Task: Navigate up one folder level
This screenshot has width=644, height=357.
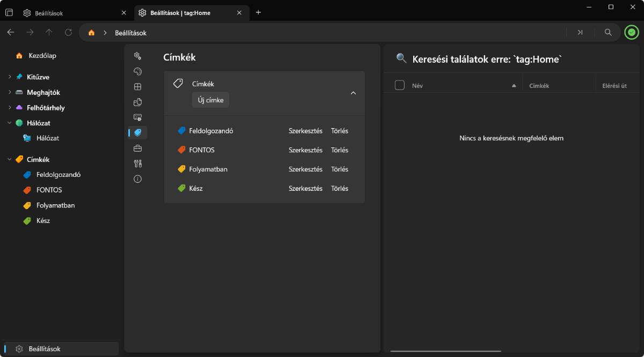Action: click(x=49, y=33)
